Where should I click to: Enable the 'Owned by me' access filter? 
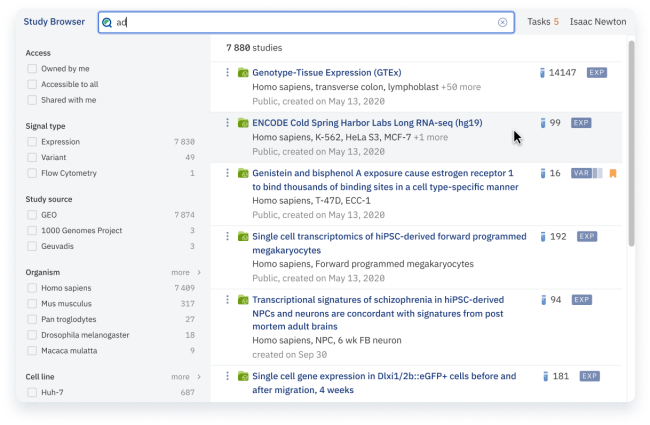(x=32, y=69)
